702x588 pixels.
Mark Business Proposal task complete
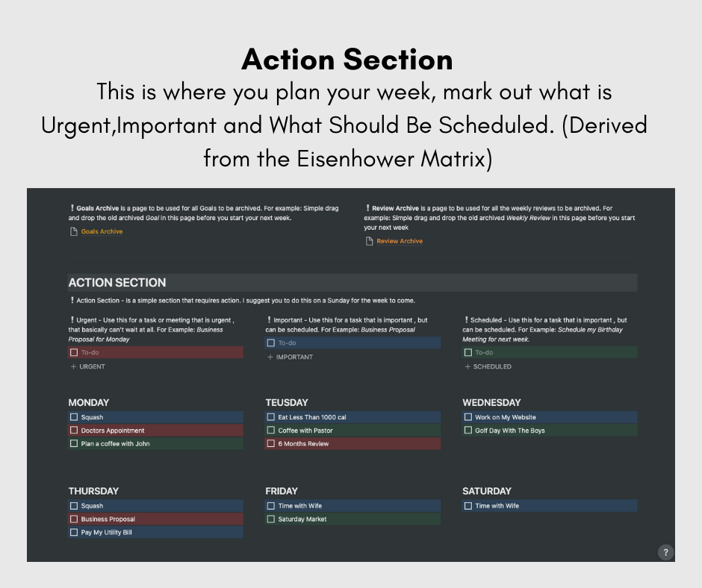74,519
